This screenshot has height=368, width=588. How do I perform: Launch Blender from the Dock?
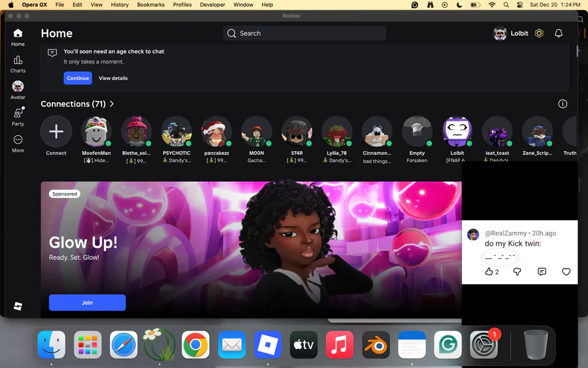(x=376, y=344)
